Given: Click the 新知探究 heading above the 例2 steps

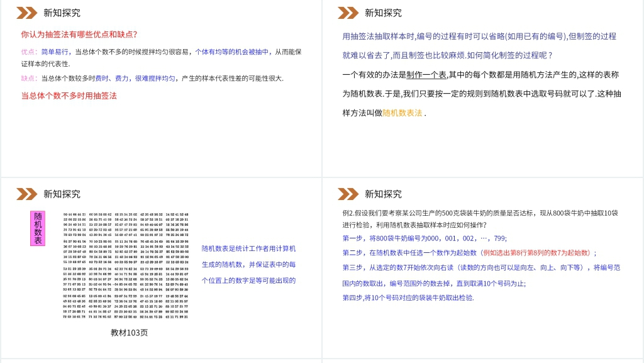Looking at the screenshot, I should tap(383, 194).
